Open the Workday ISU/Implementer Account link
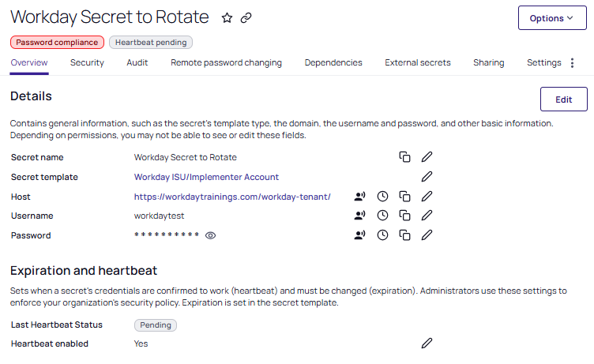594x364 pixels. [206, 177]
